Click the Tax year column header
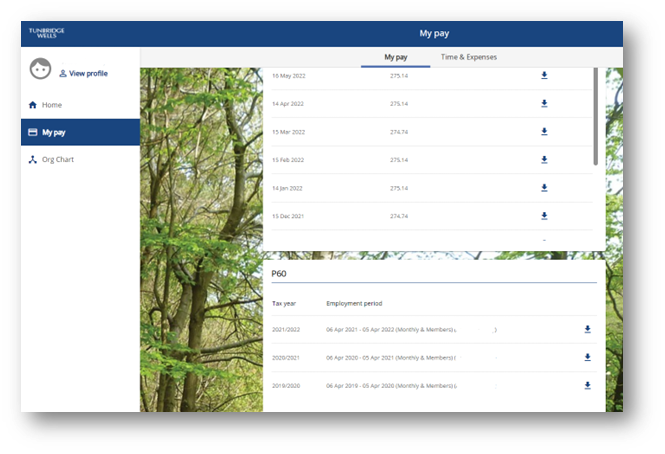665x454 pixels. (284, 304)
